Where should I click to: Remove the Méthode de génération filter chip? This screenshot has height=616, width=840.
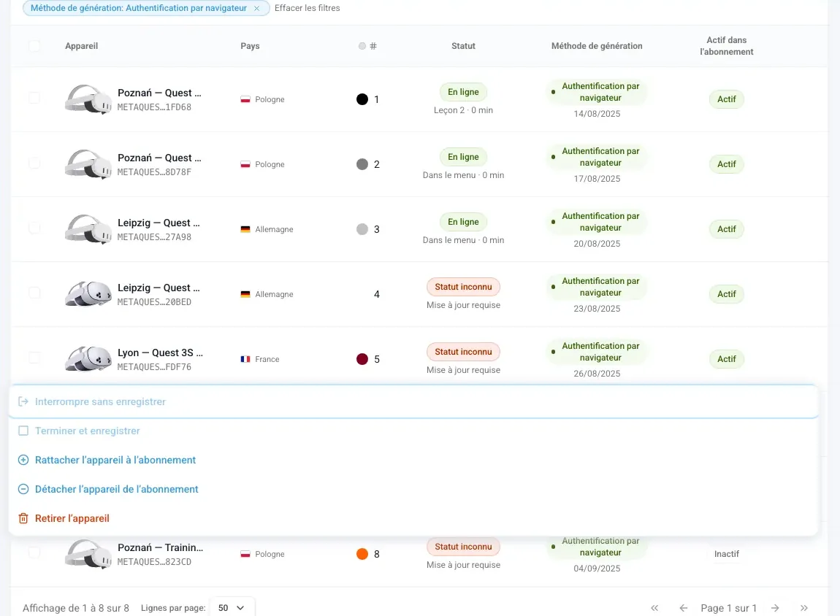tap(256, 8)
